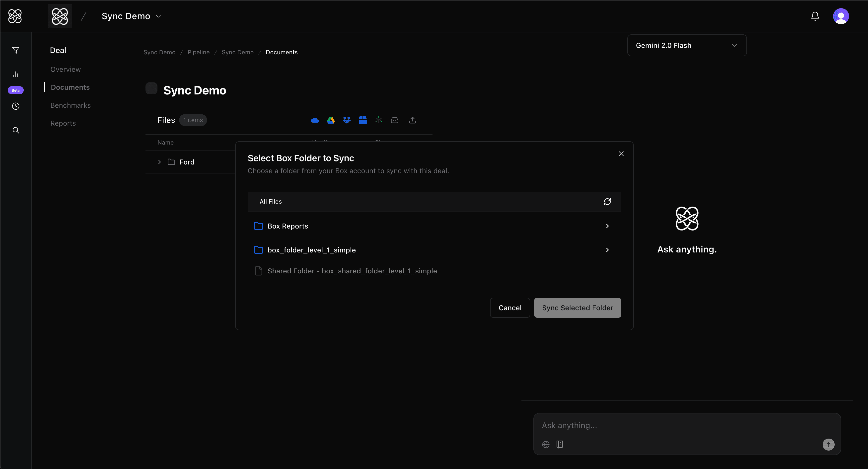Viewport: 868px width, 469px height.
Task: Connect Google Drive from the Files toolbar
Action: 331,120
